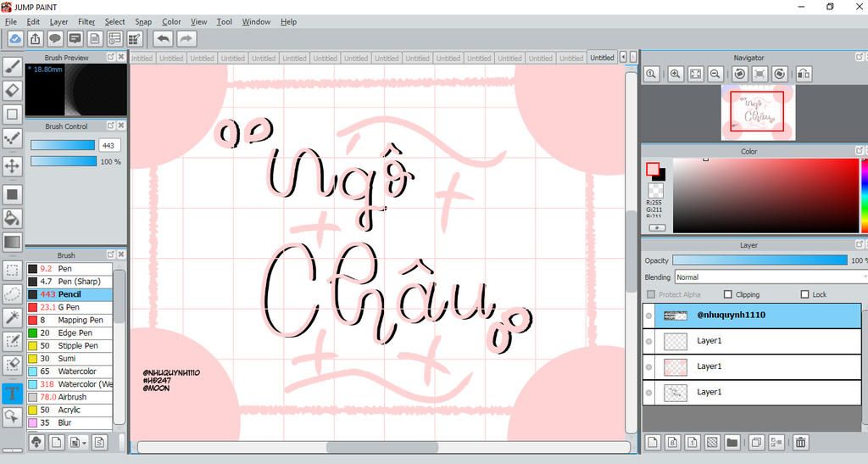Viewport: 868px width, 464px height.
Task: Enable the layer Lock checkbox
Action: [805, 294]
